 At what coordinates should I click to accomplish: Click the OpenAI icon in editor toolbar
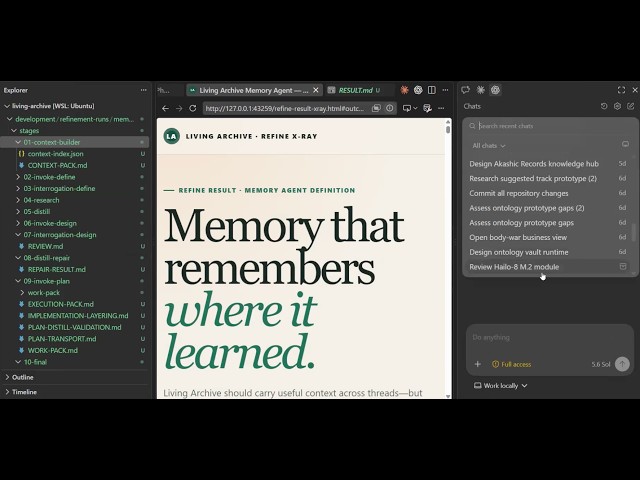[x=418, y=90]
